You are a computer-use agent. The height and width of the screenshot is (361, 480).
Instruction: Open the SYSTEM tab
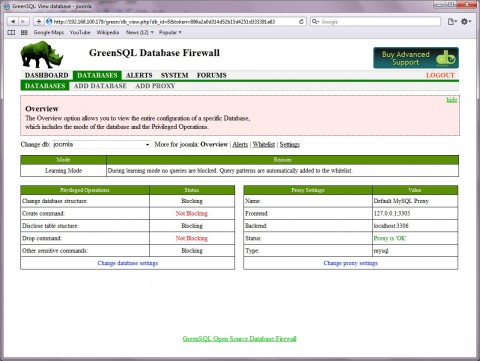click(174, 75)
